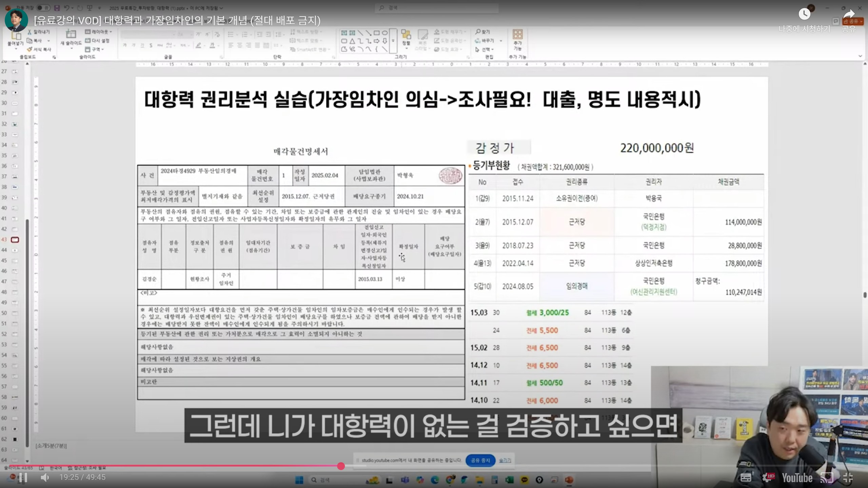Open the Select (선택) dropdown
Image resolution: width=868 pixels, height=488 pixels.
click(x=485, y=49)
